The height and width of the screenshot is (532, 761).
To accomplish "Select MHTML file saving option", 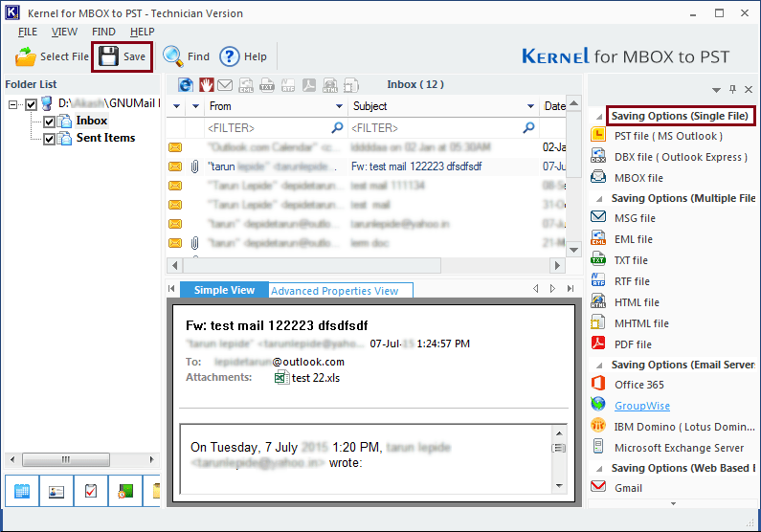I will point(641,323).
